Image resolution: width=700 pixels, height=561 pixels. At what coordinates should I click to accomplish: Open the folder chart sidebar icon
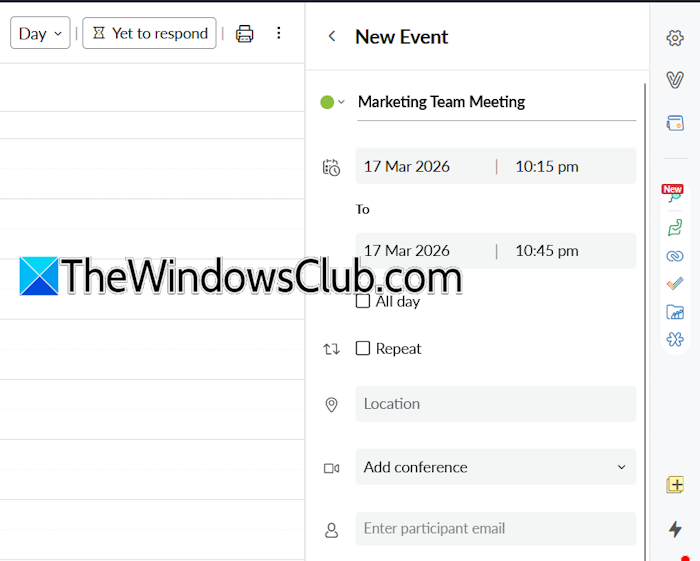(675, 312)
